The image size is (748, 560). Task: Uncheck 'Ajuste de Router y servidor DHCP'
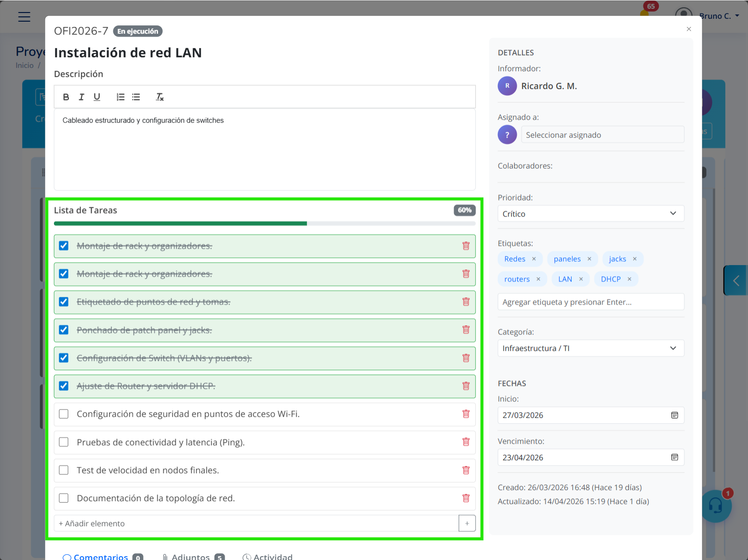click(63, 386)
